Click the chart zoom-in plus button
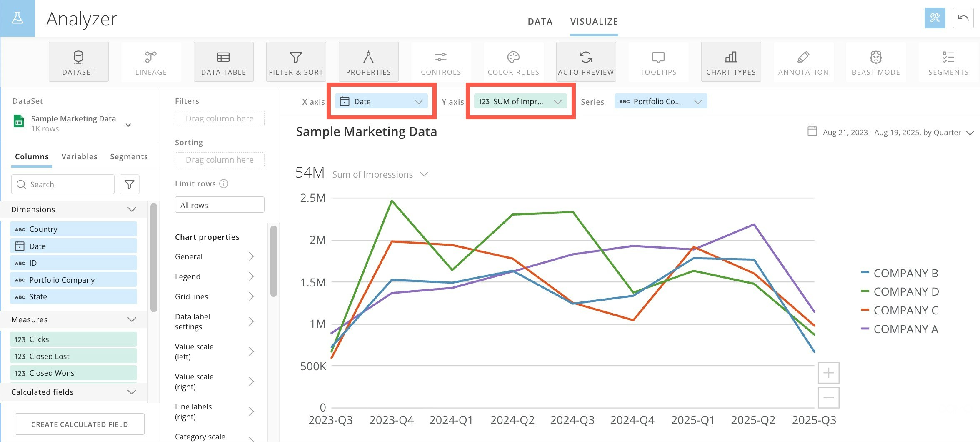Viewport: 980px width, 442px height. [x=828, y=373]
